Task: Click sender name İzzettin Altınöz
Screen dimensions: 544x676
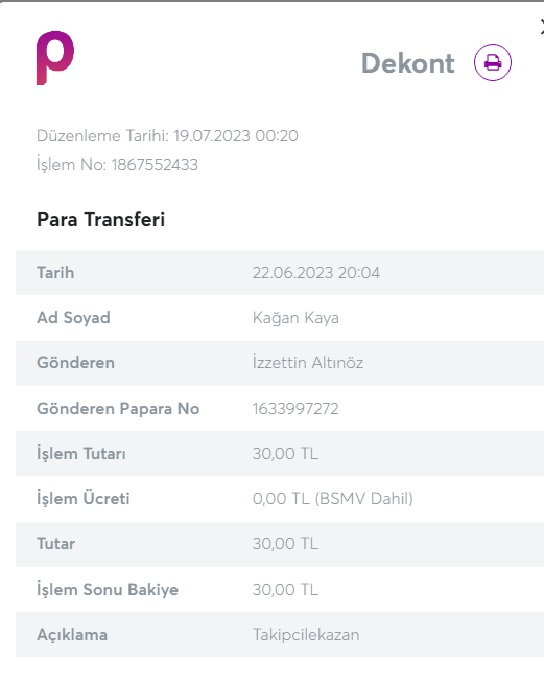Action: 308,363
